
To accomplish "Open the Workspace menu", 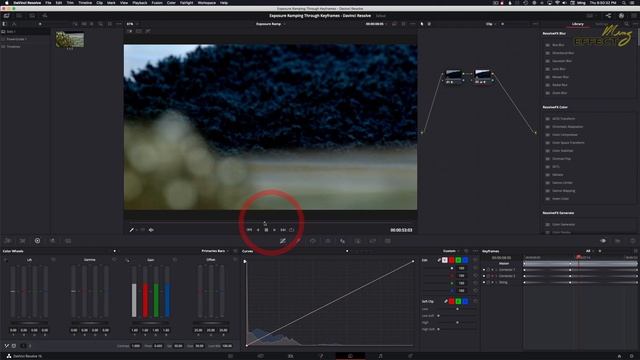I will 207,2.
